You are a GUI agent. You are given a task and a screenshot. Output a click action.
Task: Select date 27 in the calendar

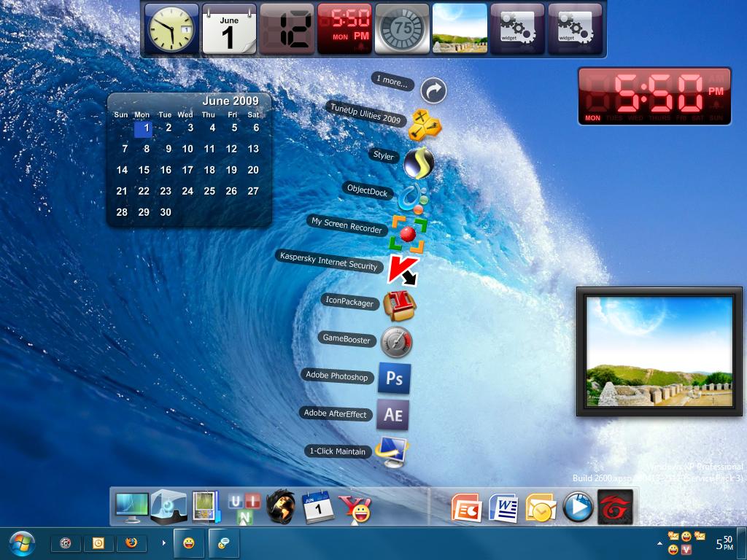253,191
